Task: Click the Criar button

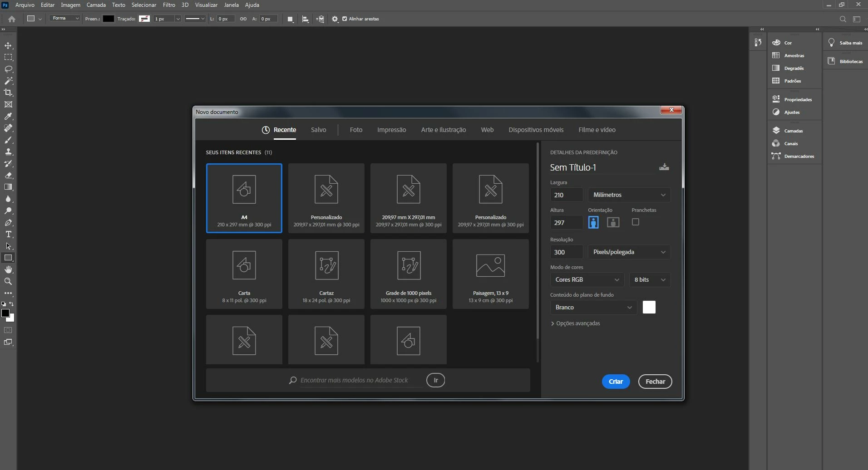Action: tap(616, 382)
